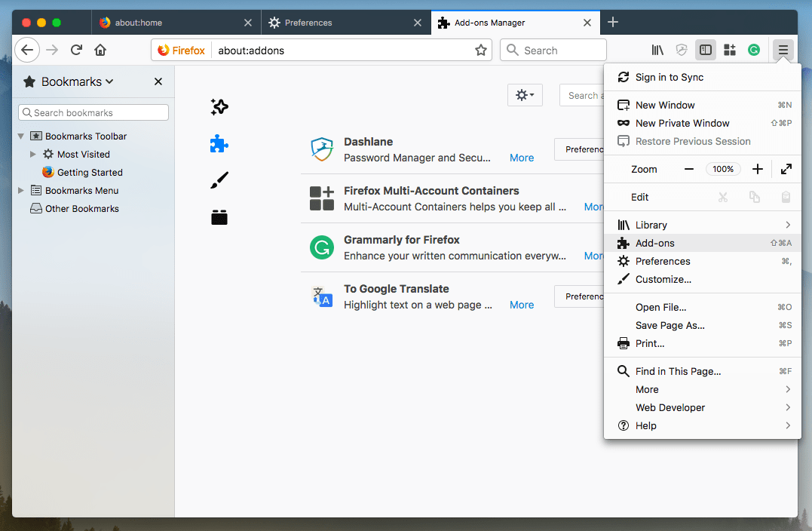Viewport: 812px width, 531px height.
Task: Reload the current page
Action: [76, 51]
